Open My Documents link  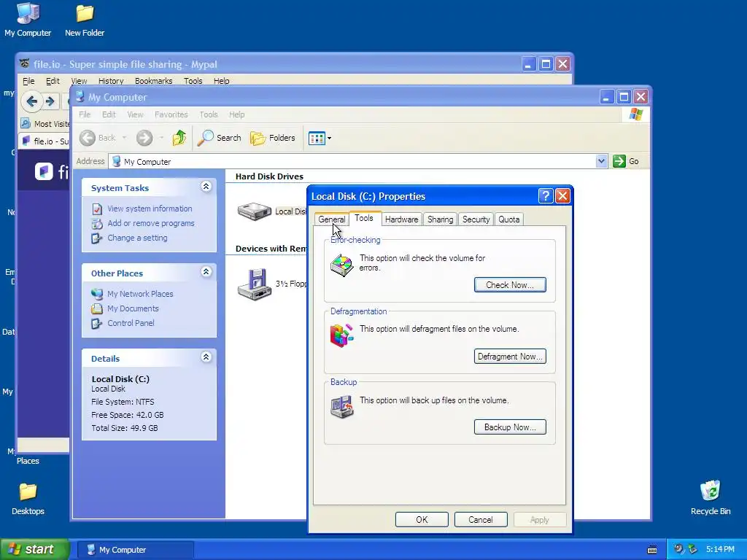click(133, 308)
